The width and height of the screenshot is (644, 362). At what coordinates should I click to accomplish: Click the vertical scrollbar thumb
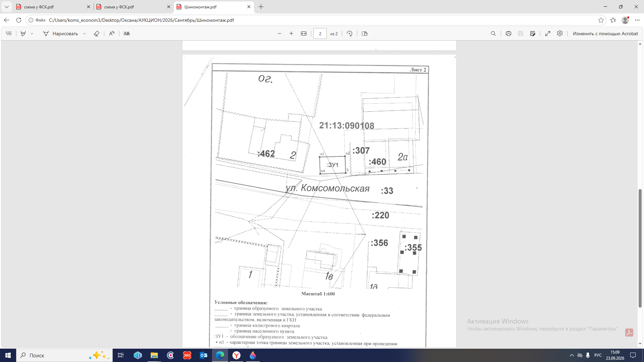(x=640, y=248)
